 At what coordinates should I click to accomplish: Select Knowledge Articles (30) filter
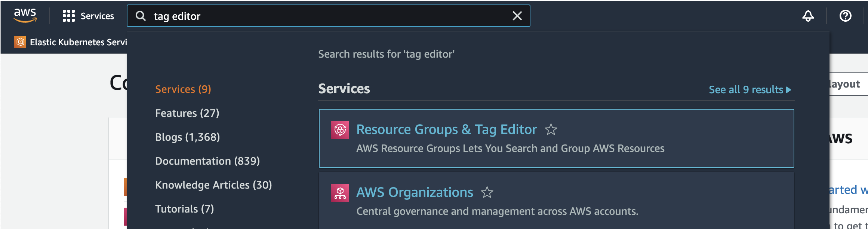[x=213, y=184]
